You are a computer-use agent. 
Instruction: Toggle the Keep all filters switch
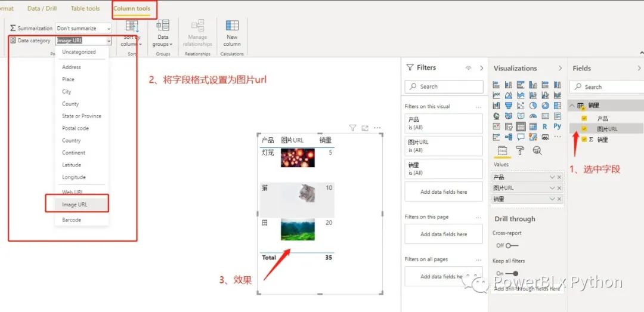pyautogui.click(x=512, y=273)
